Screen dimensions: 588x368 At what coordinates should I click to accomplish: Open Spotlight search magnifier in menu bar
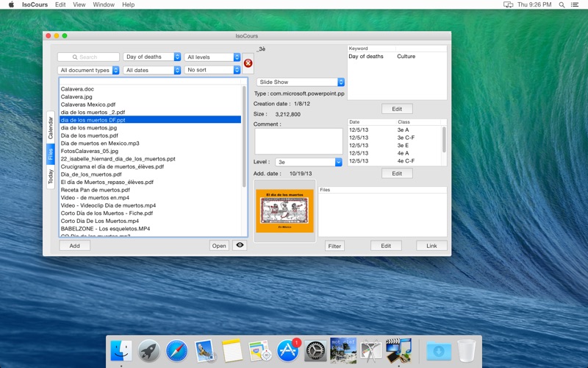pos(562,4)
